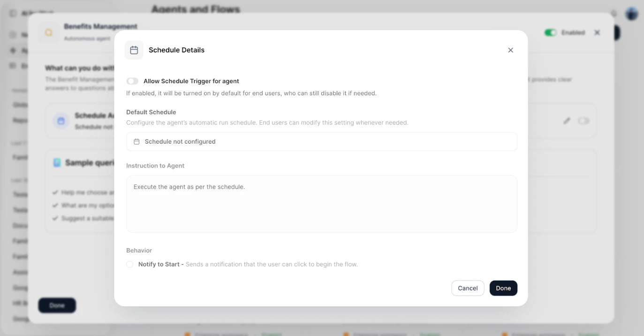The width and height of the screenshot is (644, 336).
Task: Close the Schedule Details dialog
Action: pyautogui.click(x=510, y=50)
